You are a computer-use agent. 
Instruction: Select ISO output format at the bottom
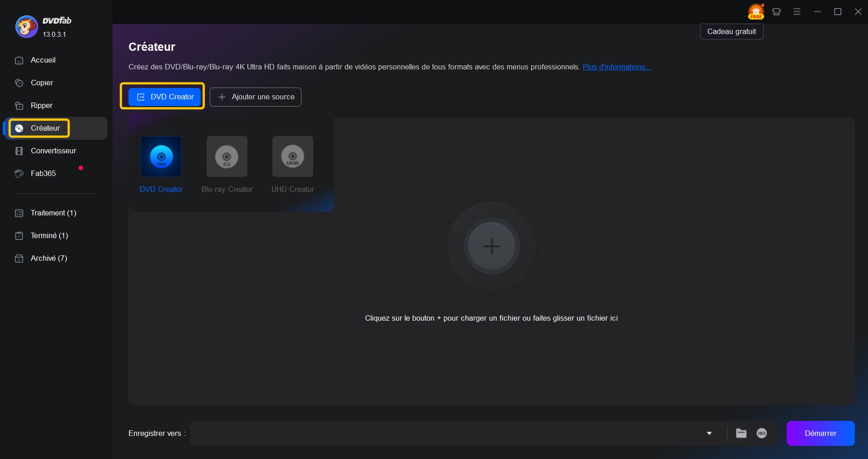tap(762, 434)
